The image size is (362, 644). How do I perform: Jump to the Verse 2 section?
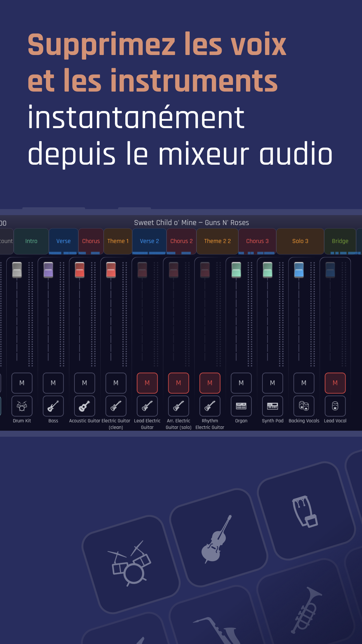click(149, 241)
